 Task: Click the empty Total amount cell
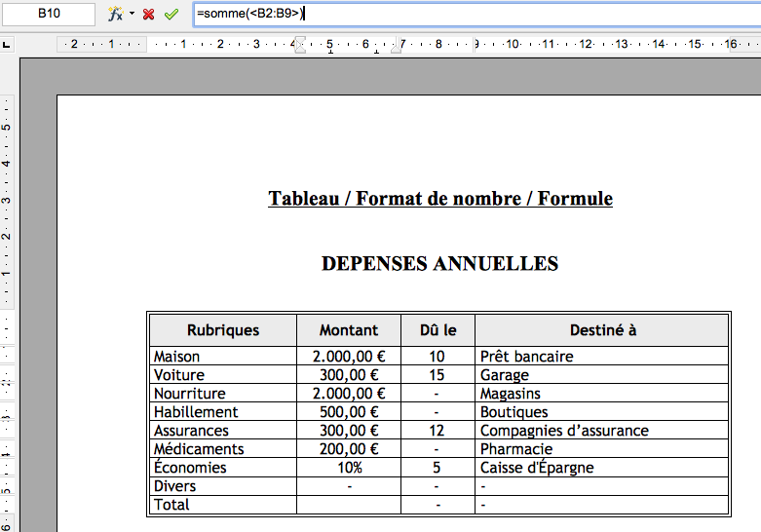(349, 505)
